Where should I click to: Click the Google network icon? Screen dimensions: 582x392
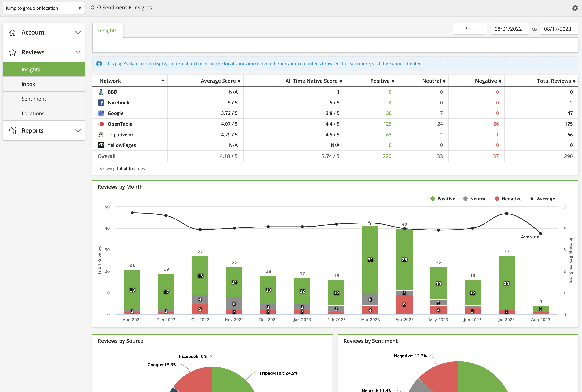(101, 113)
